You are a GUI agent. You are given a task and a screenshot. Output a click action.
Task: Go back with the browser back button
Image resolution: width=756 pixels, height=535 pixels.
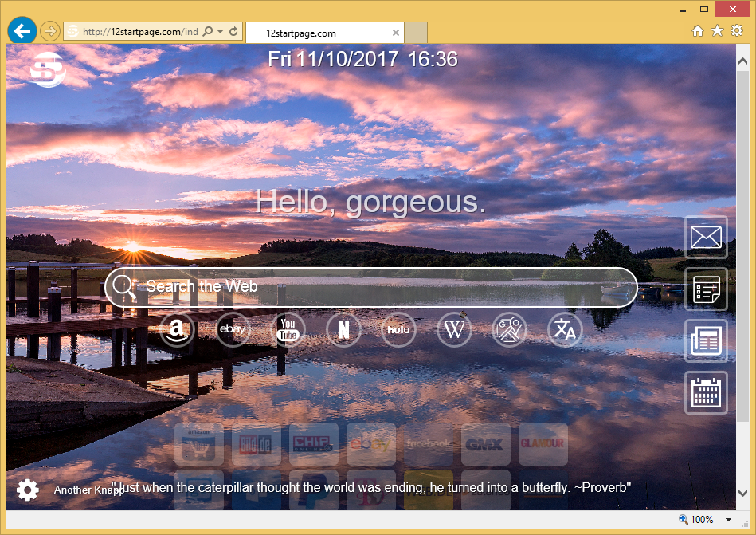point(22,31)
